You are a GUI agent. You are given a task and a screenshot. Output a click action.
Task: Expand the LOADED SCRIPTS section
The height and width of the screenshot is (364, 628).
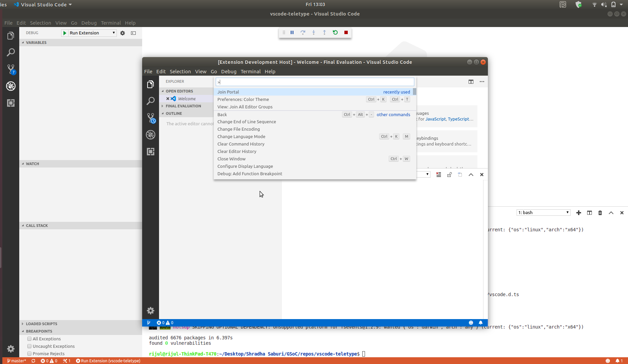pyautogui.click(x=81, y=324)
